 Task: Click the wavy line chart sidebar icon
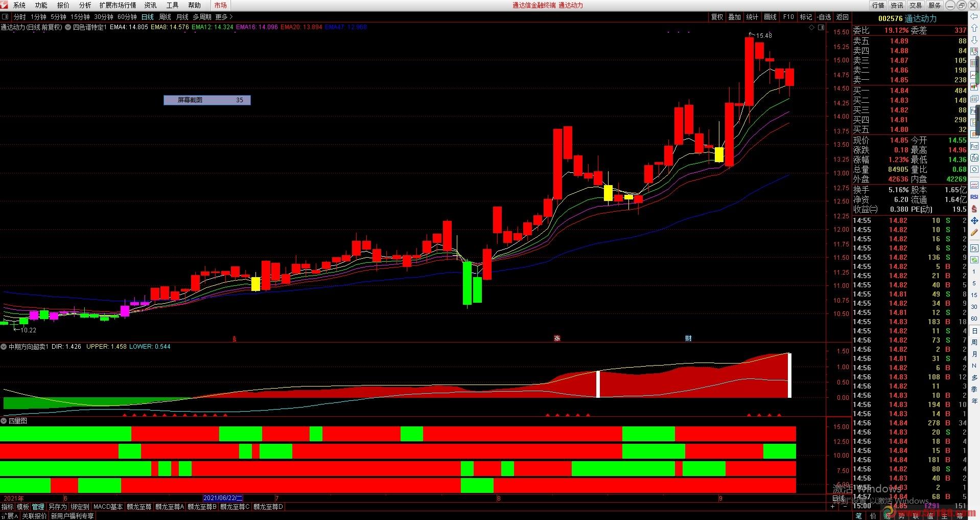coord(974,185)
